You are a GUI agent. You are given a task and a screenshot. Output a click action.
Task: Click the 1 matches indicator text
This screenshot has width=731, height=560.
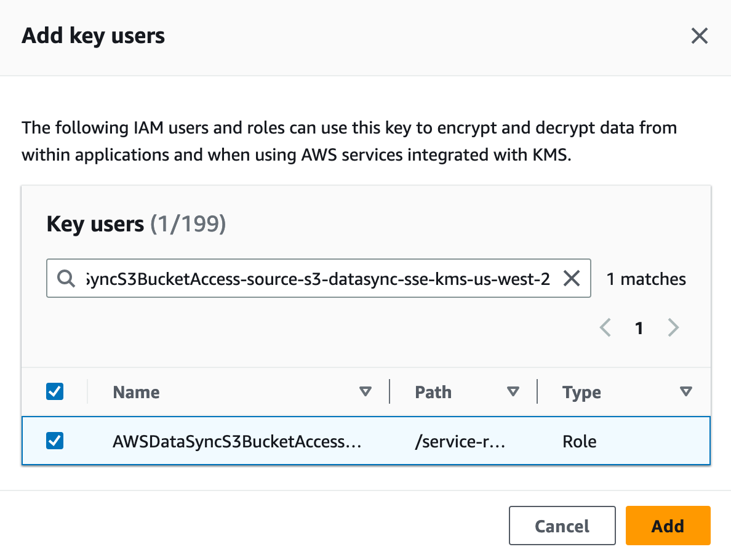tap(645, 278)
